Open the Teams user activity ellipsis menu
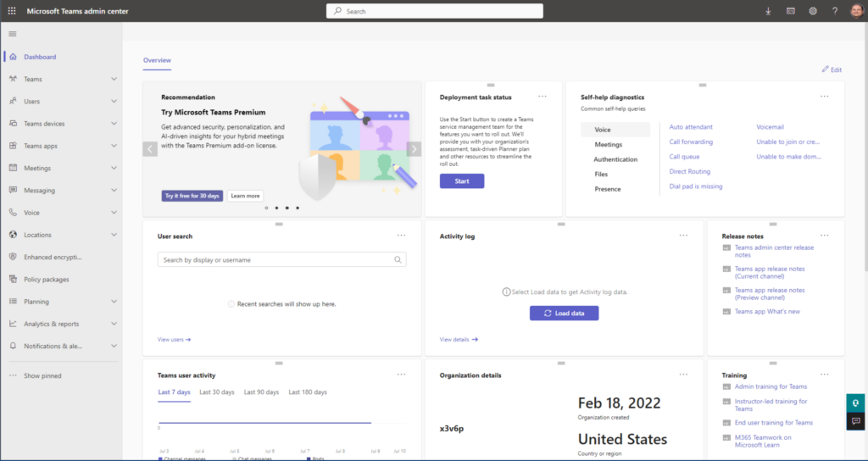 [401, 374]
